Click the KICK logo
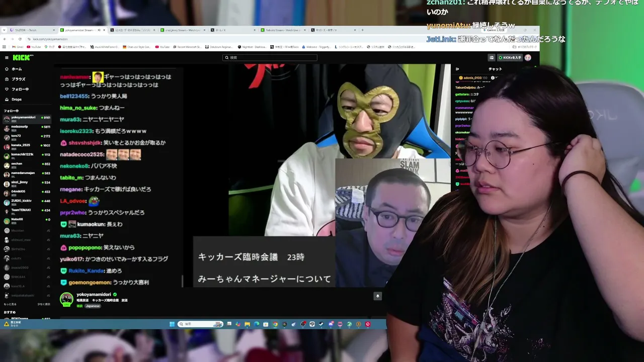 (23, 58)
